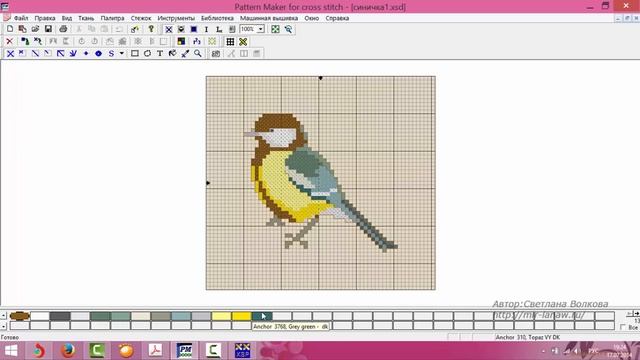
Task: Select the eyedropper color picker tool
Action: (185, 53)
